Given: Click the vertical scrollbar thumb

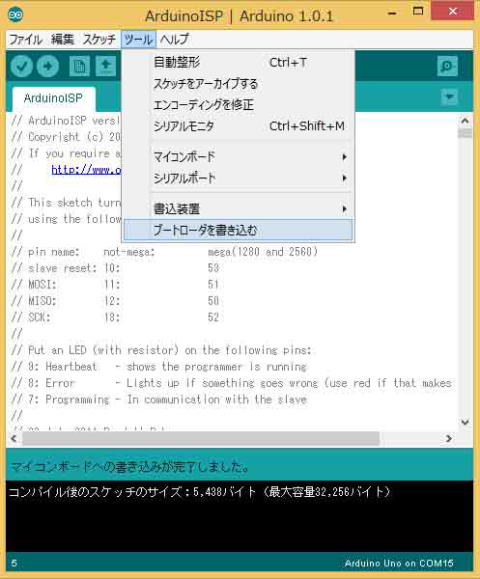Looking at the screenshot, I should (465, 133).
